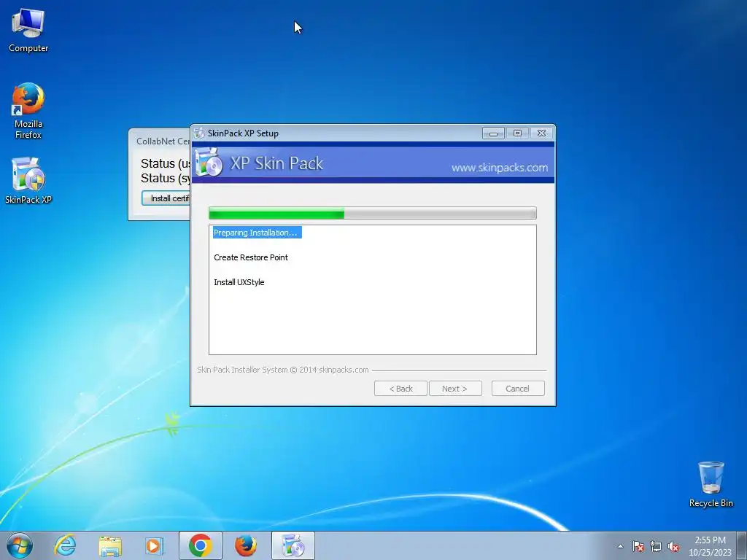Select the SkinPack setup taskbar button
Image resolution: width=747 pixels, height=560 pixels.
click(293, 545)
